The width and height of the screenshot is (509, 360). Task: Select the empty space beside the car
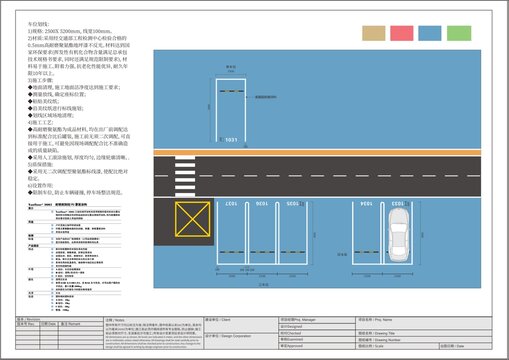(367, 233)
